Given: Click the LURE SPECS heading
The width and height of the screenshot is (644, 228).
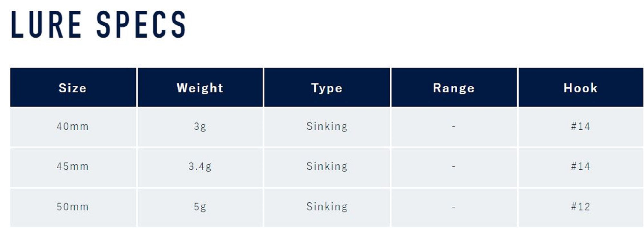Looking at the screenshot, I should tap(99, 25).
